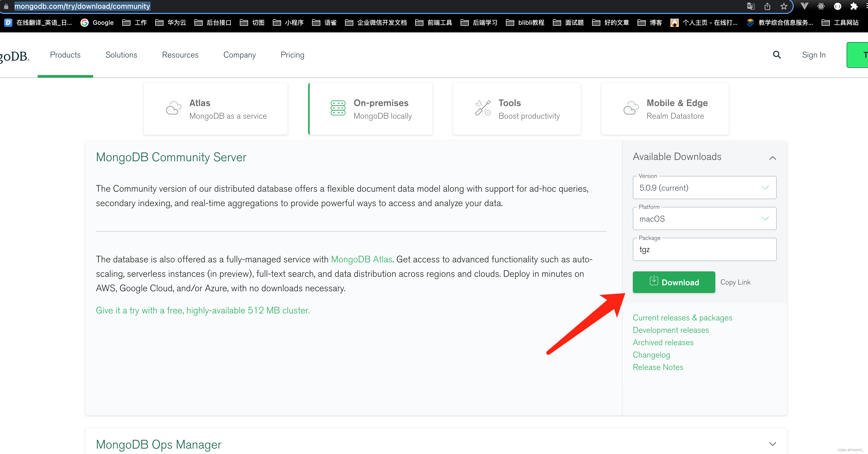Viewport: 868px width, 454px height.
Task: Open the 华为云 bookmarks folder
Action: pos(170,23)
